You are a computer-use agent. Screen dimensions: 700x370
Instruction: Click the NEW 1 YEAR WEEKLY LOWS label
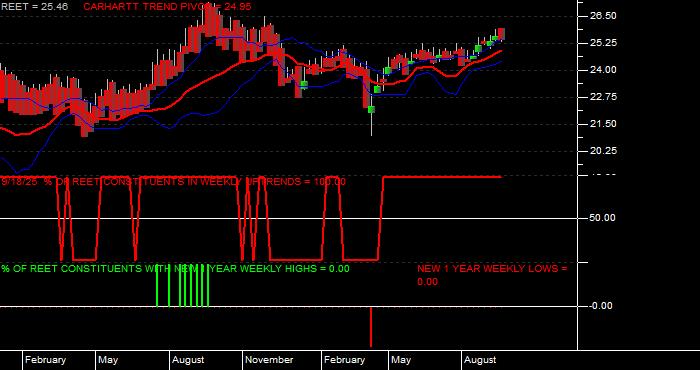pyautogui.click(x=492, y=275)
